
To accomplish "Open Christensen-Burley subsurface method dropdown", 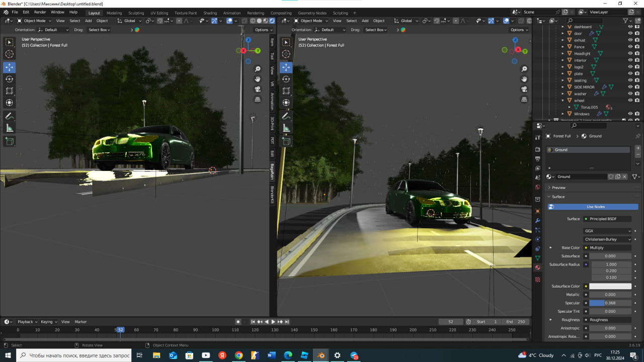I will click(607, 239).
